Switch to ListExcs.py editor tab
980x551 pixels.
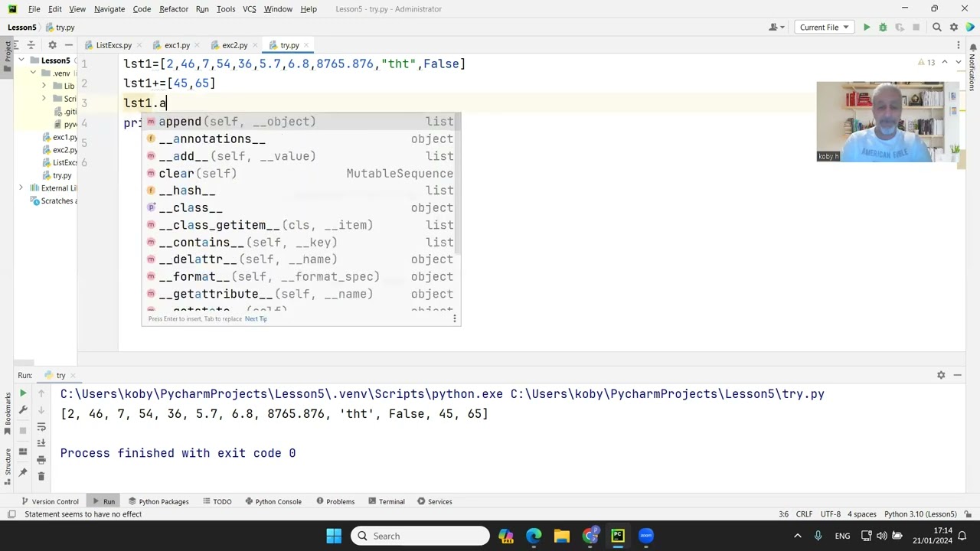coord(113,46)
